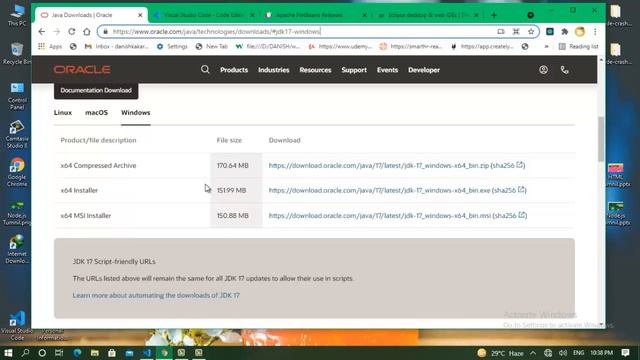Open a new browser tab with plus
The height and width of the screenshot is (360, 640).
(494, 15)
